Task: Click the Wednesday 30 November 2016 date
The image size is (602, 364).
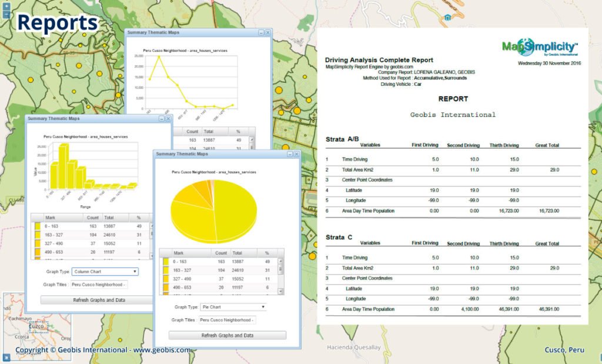Action: tap(550, 64)
